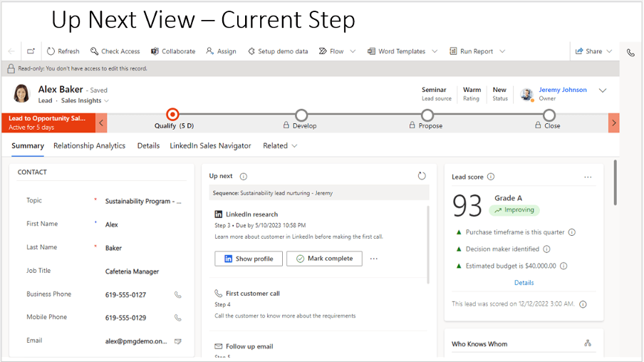Screen dimensions: 644x362
Task: Click the Job Title field value
Action: click(132, 271)
